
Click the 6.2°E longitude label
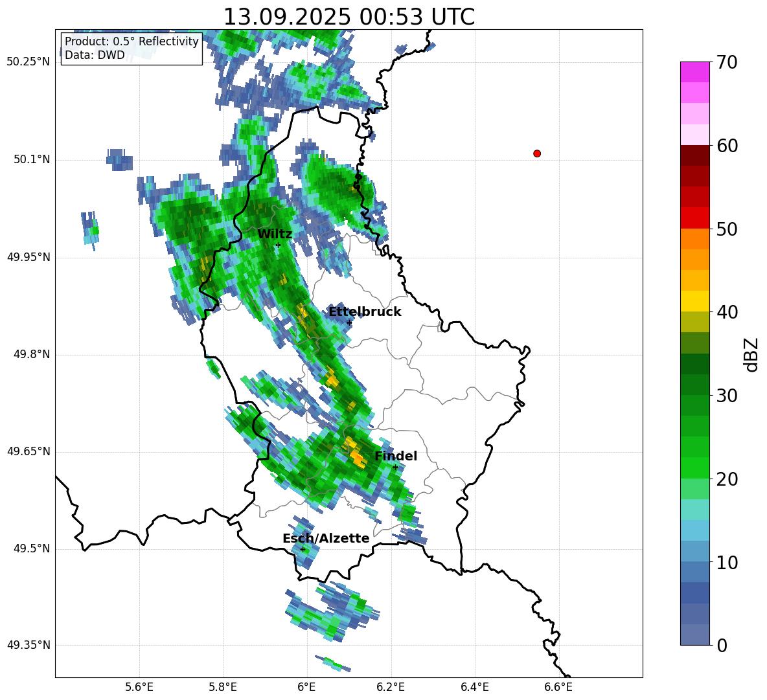tap(391, 687)
